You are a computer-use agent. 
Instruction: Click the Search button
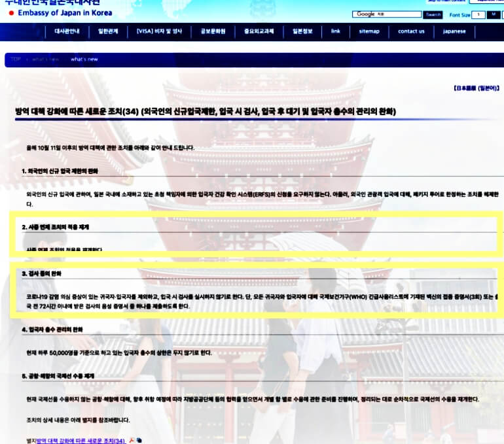(433, 15)
